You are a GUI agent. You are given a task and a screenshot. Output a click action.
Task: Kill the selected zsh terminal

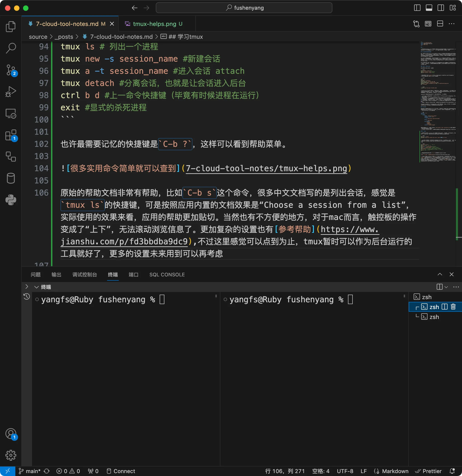pos(453,307)
